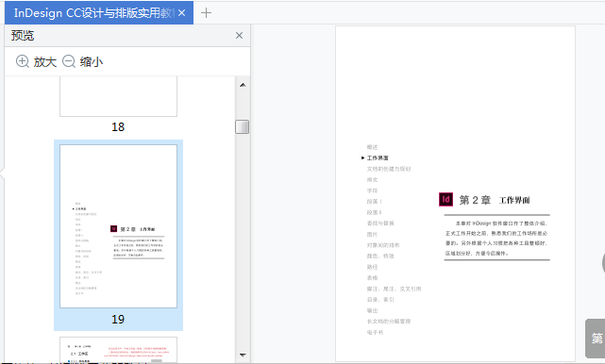Click 文档的创建与规划 in chapter list

pyautogui.click(x=389, y=169)
